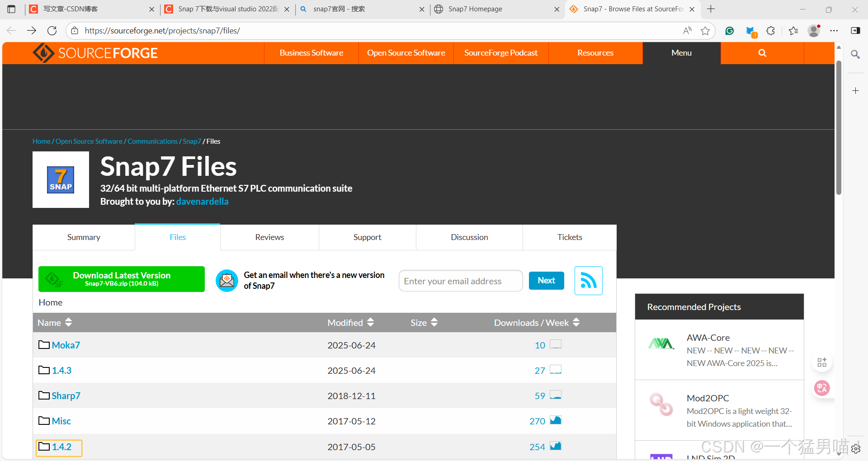Click the Mod2OPC project logo
Viewport: 868px width, 461px height.
661,404
